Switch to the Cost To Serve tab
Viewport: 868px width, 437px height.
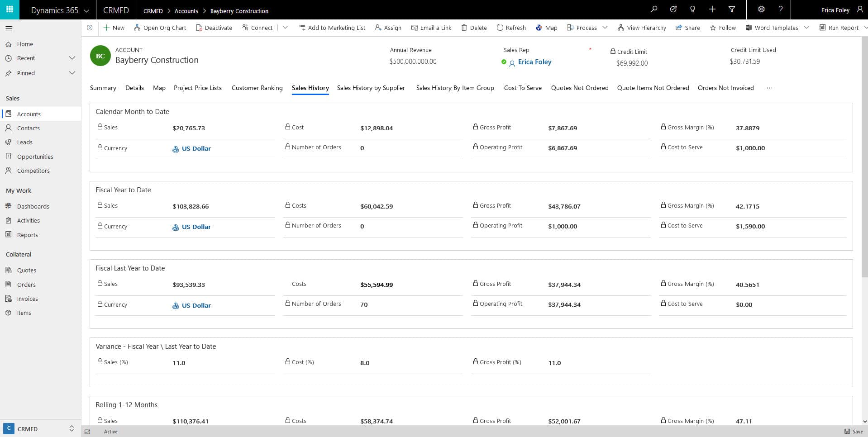pyautogui.click(x=523, y=88)
